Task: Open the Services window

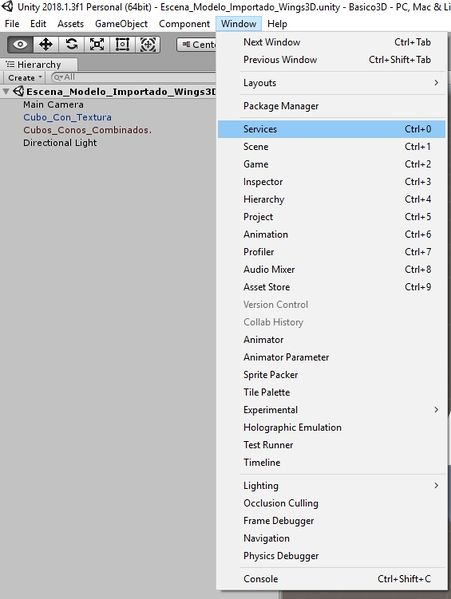Action: coord(331,129)
